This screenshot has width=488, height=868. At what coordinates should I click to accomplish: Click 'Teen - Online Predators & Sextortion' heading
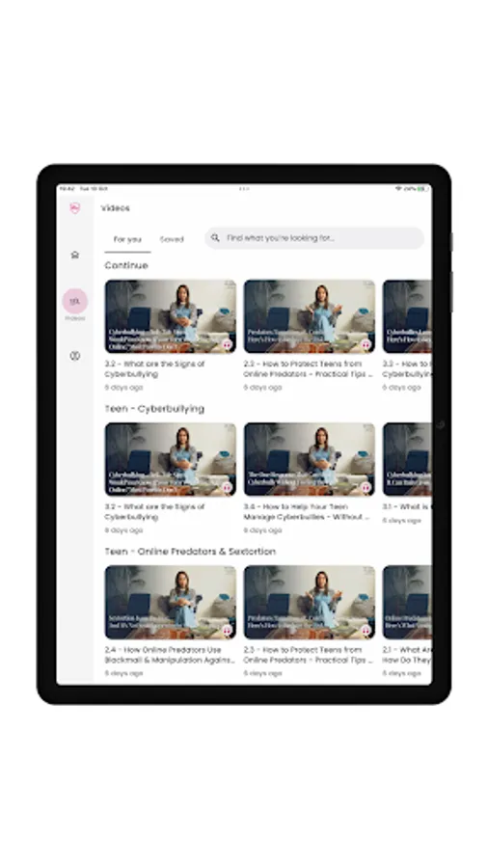[x=190, y=552]
